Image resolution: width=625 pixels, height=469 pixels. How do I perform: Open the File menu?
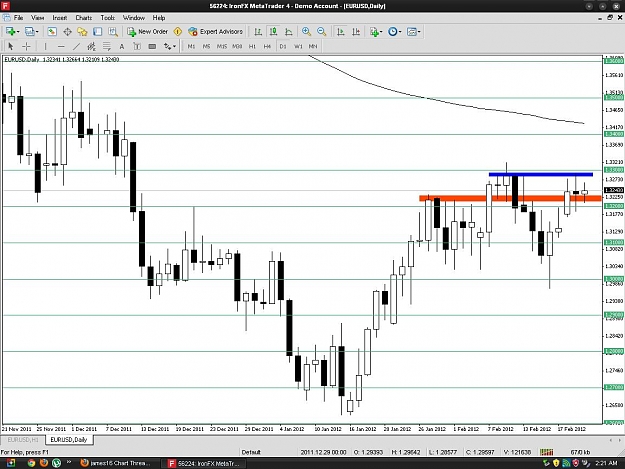click(x=18, y=18)
